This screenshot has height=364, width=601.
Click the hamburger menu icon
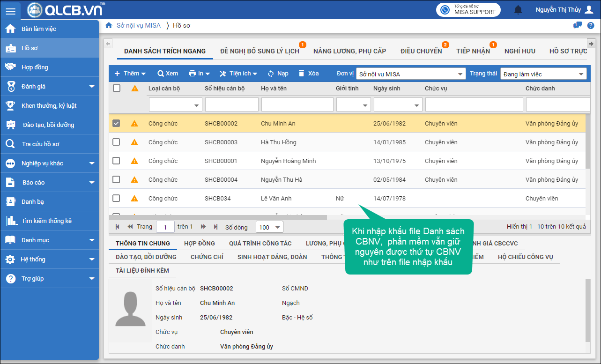pyautogui.click(x=10, y=10)
